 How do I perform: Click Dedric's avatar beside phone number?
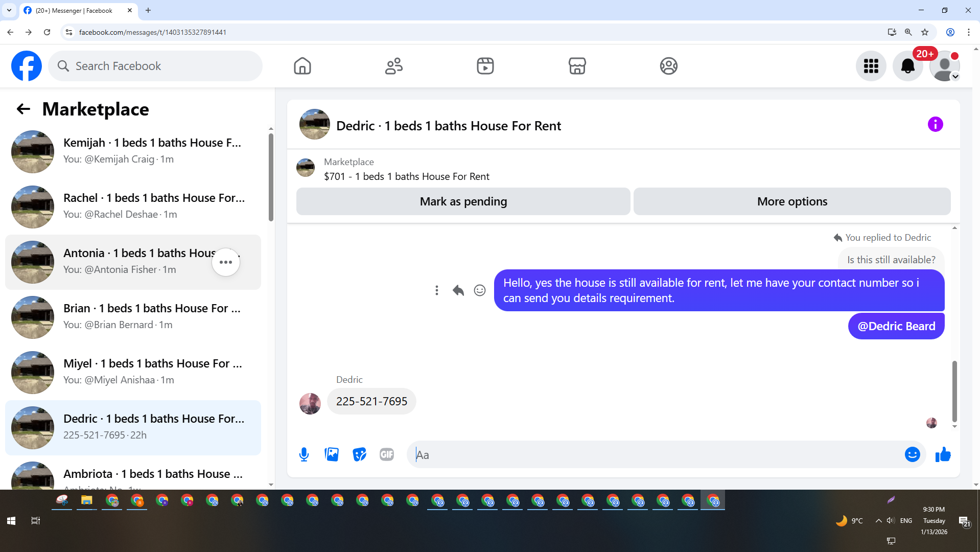coord(310,404)
